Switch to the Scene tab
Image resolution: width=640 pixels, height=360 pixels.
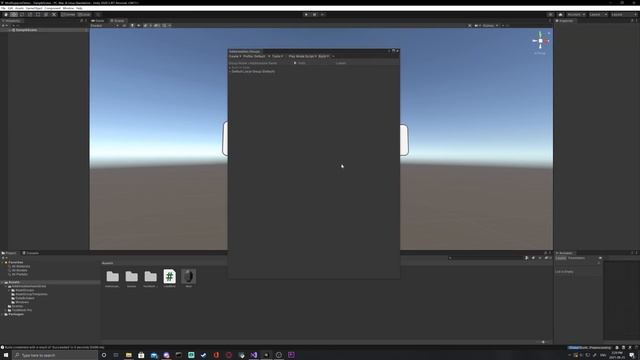tap(118, 20)
